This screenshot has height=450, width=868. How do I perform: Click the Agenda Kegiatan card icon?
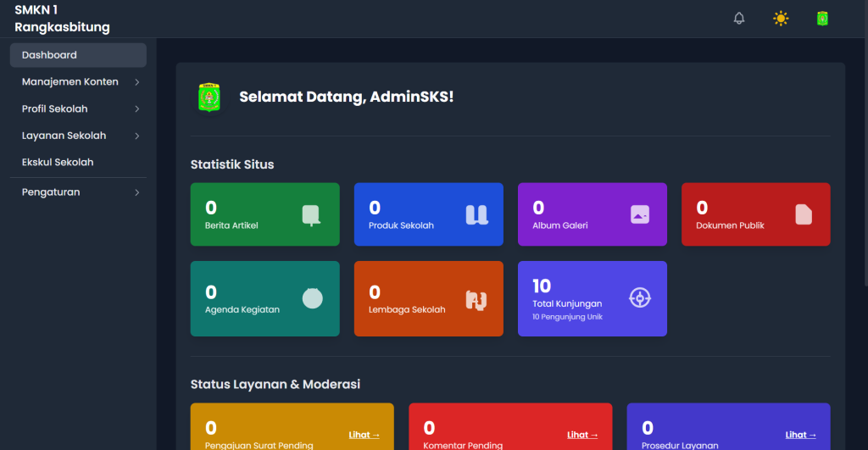(312, 298)
